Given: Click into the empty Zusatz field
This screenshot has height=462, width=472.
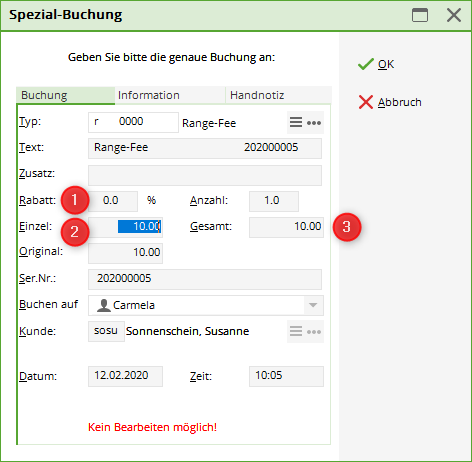Looking at the screenshot, I should pos(205,175).
